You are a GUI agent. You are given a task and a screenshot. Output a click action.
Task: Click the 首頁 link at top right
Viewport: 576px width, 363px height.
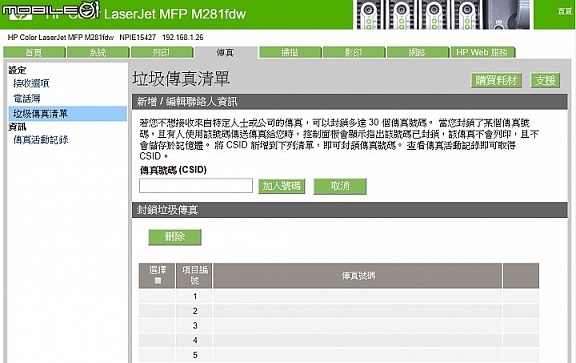tap(564, 11)
